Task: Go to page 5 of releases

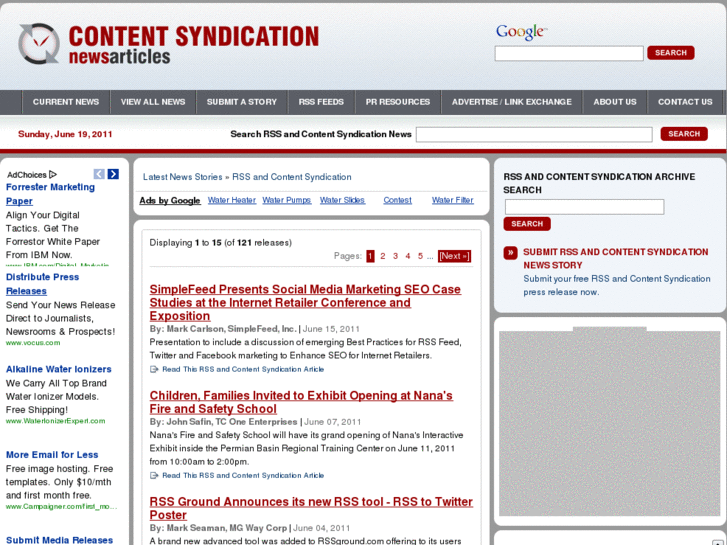Action: (x=421, y=256)
